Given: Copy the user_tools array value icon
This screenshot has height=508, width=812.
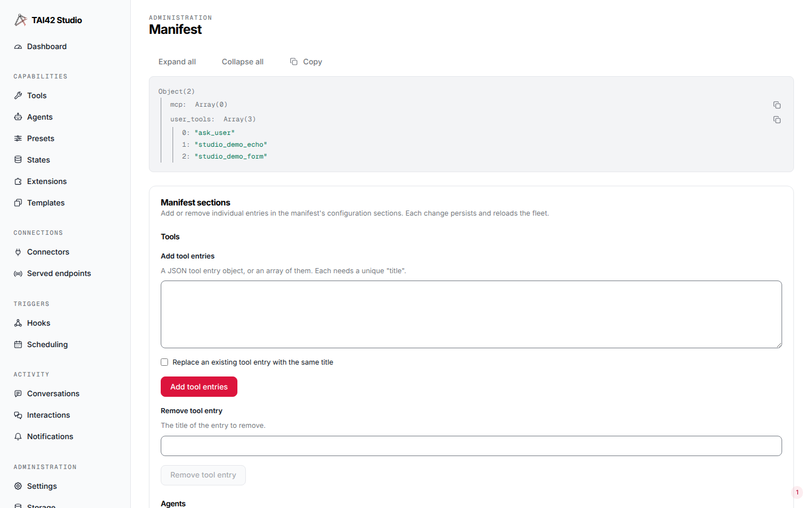Looking at the screenshot, I should click(x=777, y=120).
